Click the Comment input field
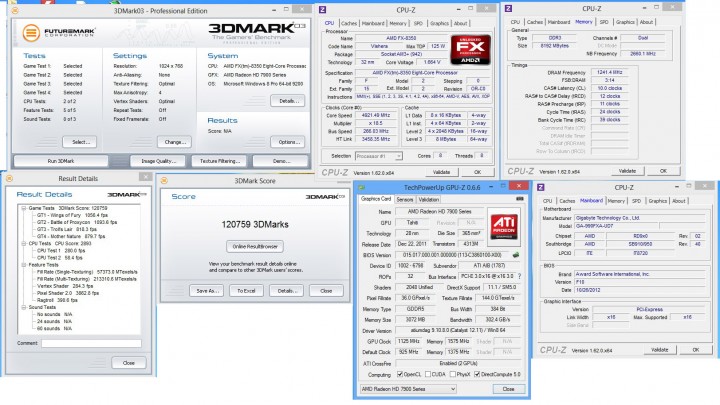This screenshot has width=720, height=405. 91,343
